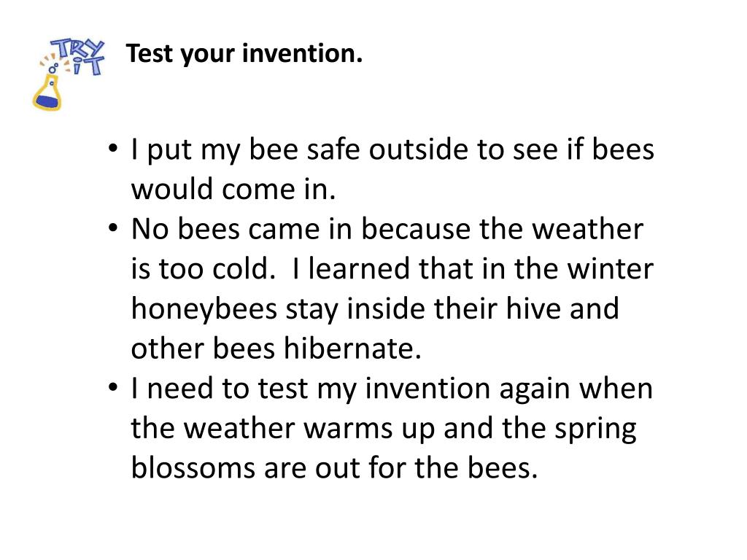Click the word "warms" in the third bullet

point(348,428)
